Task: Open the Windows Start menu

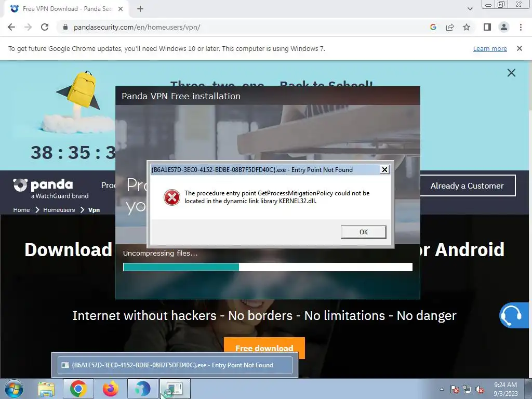Action: [14, 389]
